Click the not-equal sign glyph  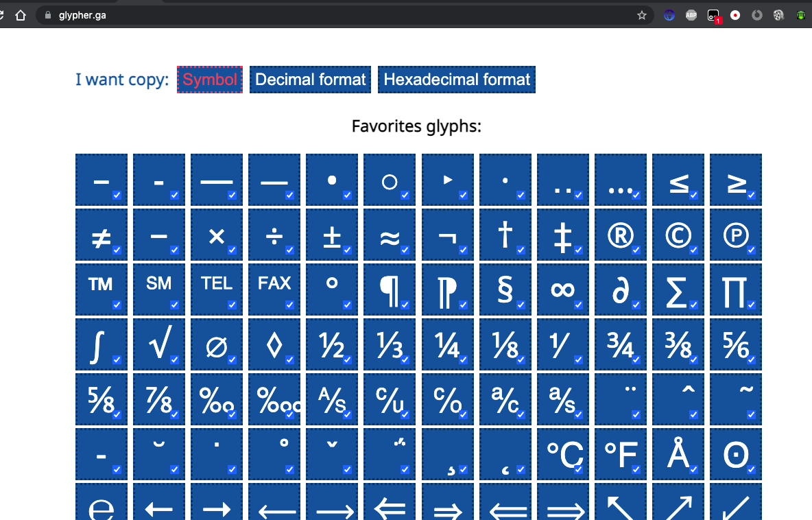101,233
